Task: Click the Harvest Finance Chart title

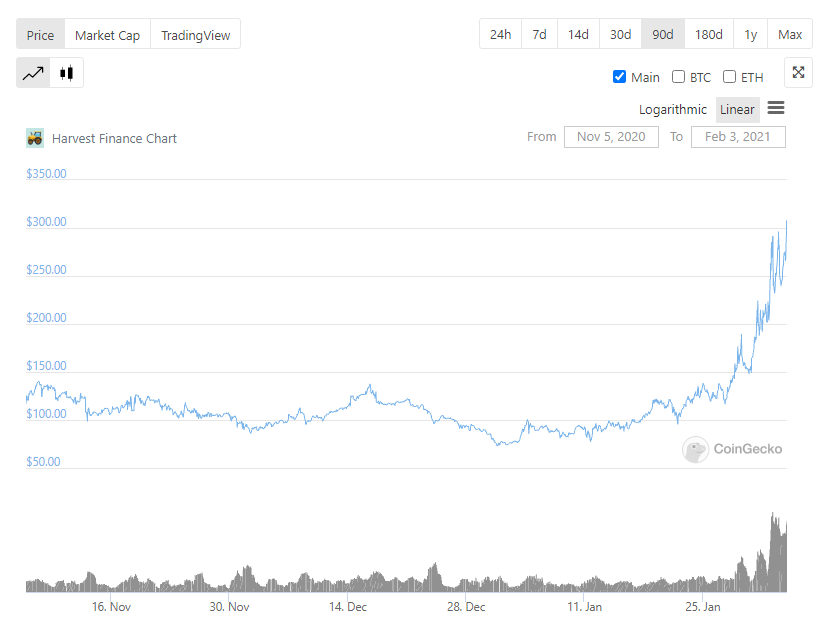Action: (x=114, y=139)
